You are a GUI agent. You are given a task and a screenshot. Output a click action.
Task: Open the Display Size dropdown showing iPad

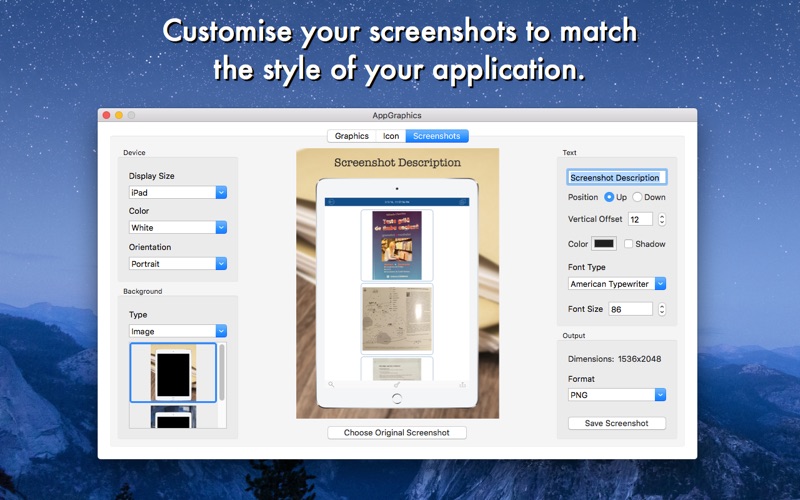[178, 192]
